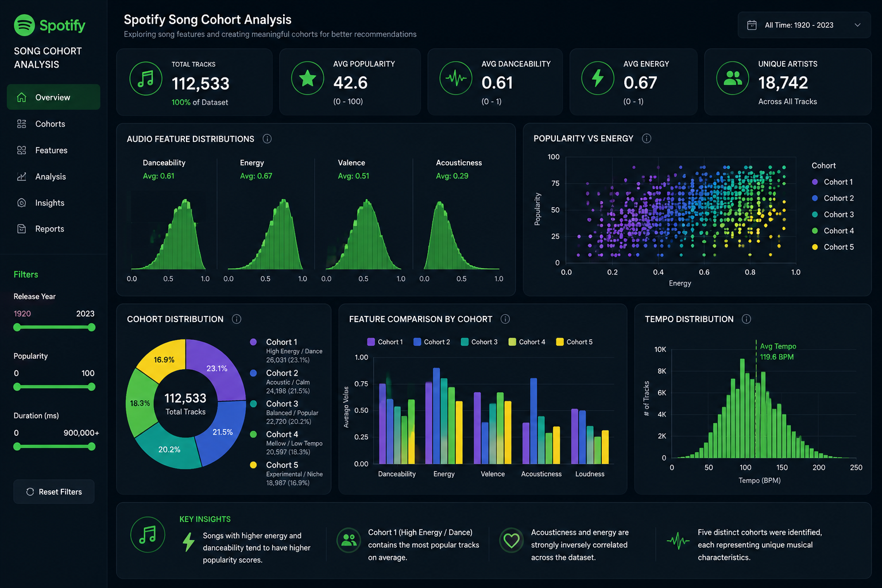Image resolution: width=882 pixels, height=588 pixels.
Task: Click the 20.2% teal donut segment
Action: tap(170, 448)
